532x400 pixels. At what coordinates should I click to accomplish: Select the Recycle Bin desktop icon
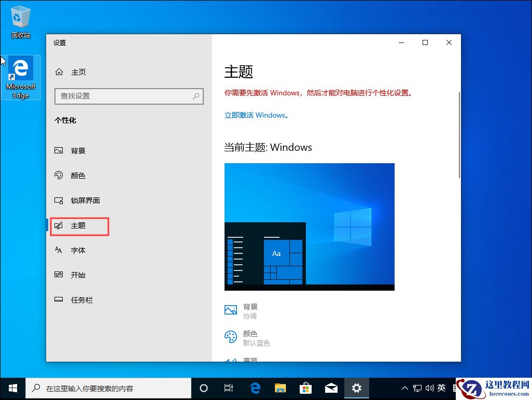tap(20, 17)
